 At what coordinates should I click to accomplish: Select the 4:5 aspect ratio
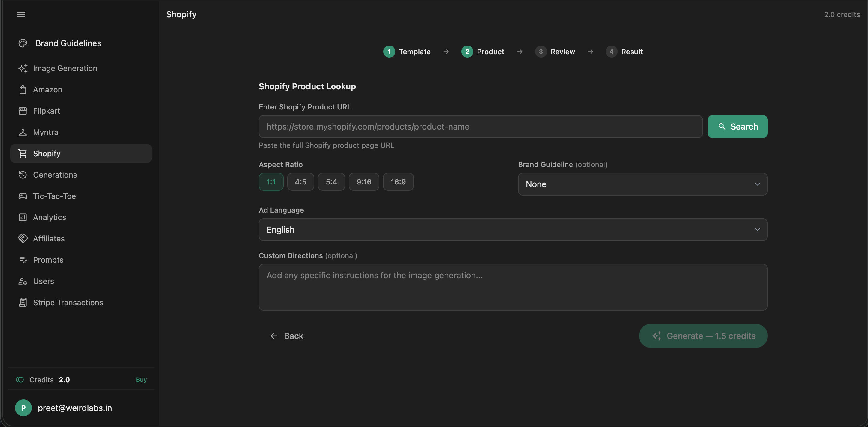pos(300,182)
